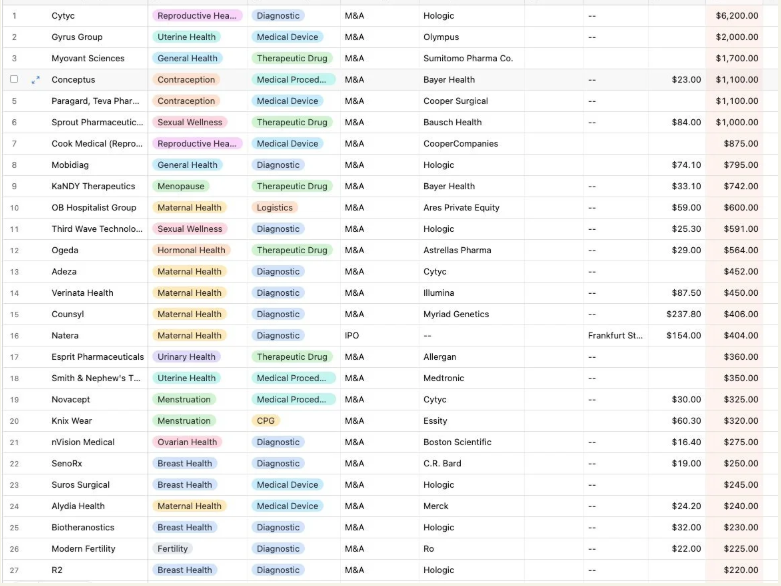The width and height of the screenshot is (781, 586).
Task: Select the Paragard, Teva Phar... cell
Action: click(x=95, y=101)
